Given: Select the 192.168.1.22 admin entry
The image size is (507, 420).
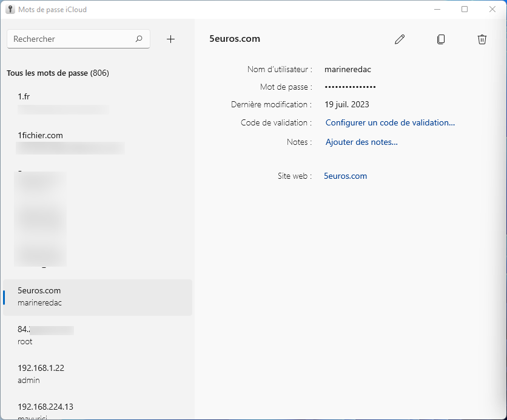Looking at the screenshot, I should point(97,375).
